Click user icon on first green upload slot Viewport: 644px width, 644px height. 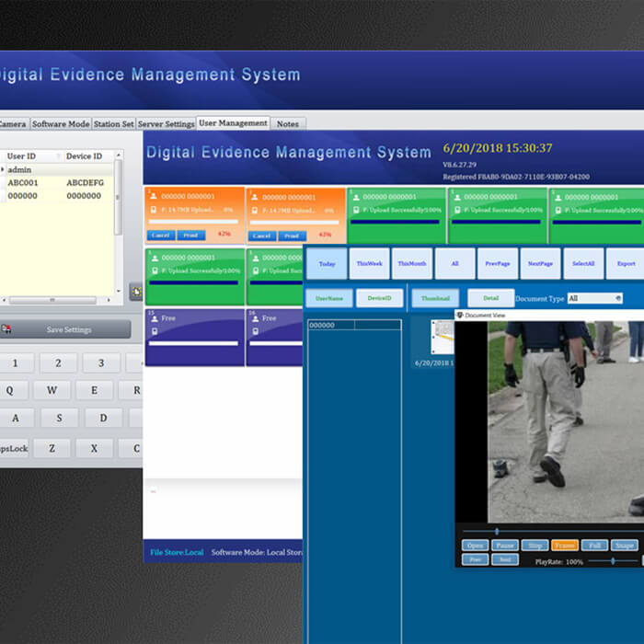pos(356,196)
